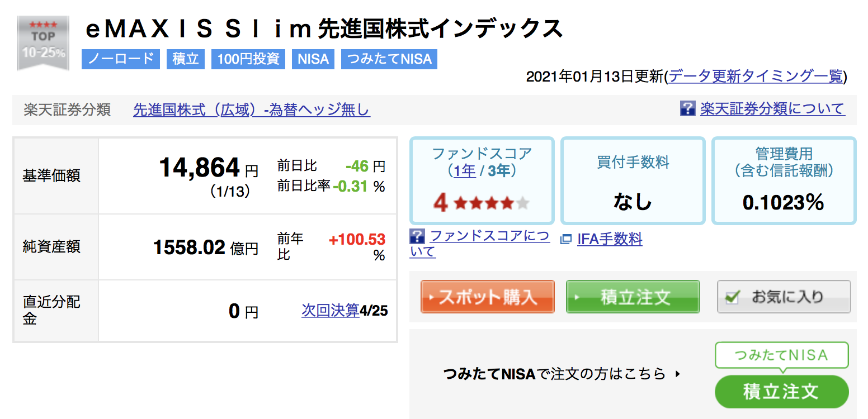Open the データ更新タイミング一覧 link
The width and height of the screenshot is (868, 419).
click(756, 77)
